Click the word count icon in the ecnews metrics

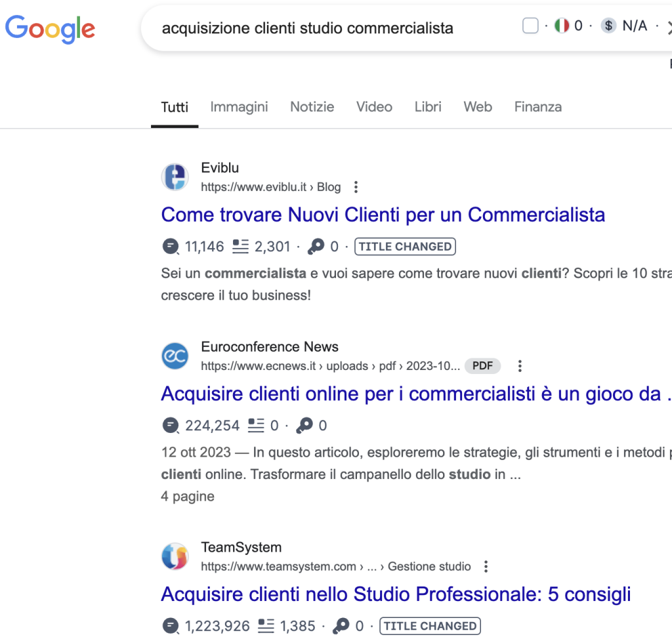[257, 426]
